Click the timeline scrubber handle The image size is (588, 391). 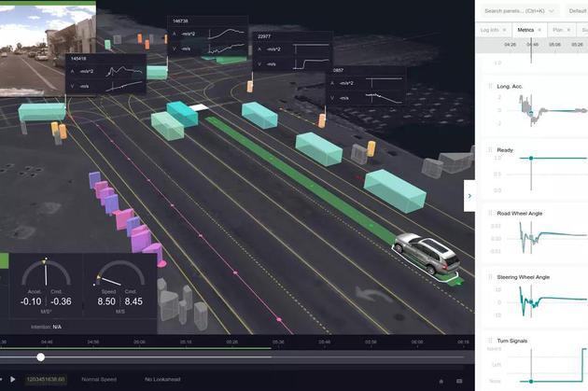click(40, 356)
